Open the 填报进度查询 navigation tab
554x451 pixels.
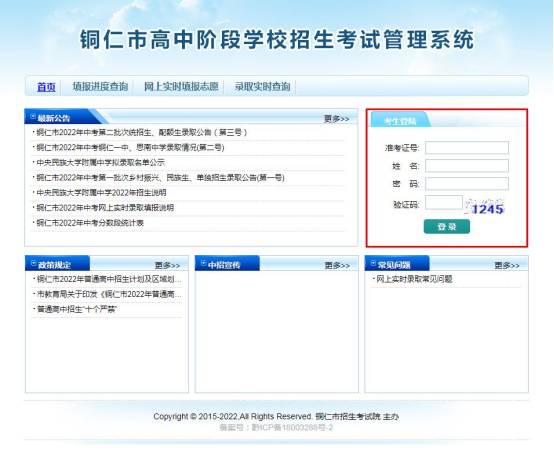100,87
